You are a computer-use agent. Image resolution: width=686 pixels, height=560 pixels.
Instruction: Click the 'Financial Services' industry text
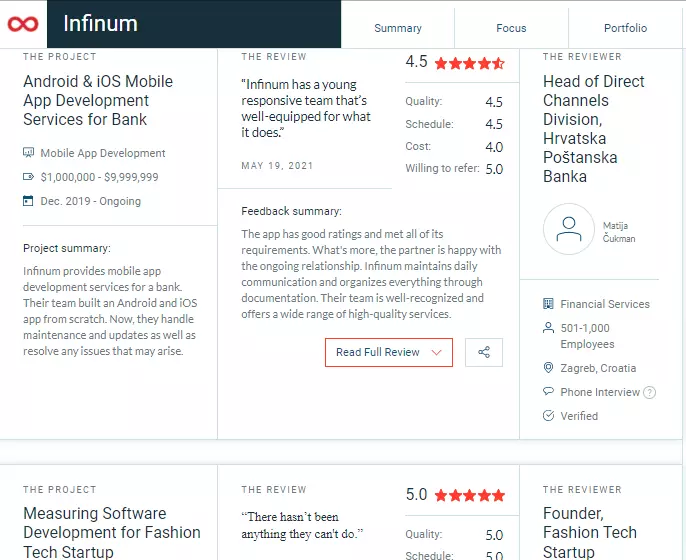605,304
